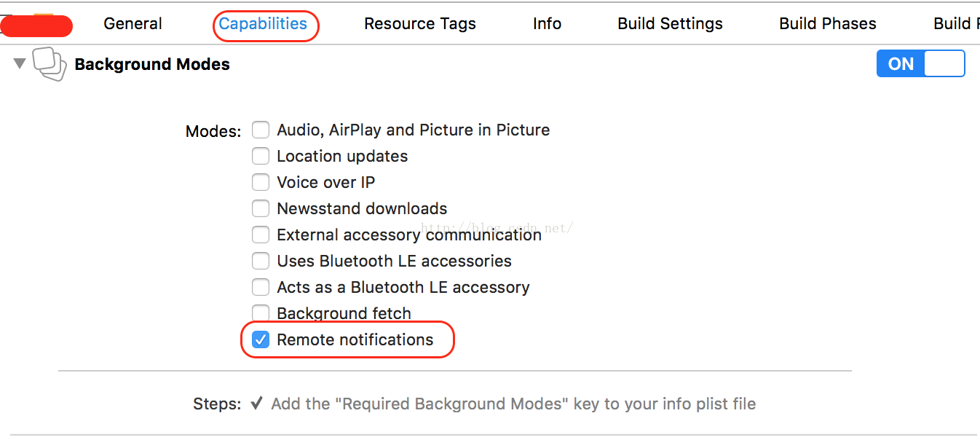Click the Steps checkmark icon
Viewport: 980px width, 440px height.
click(x=256, y=404)
